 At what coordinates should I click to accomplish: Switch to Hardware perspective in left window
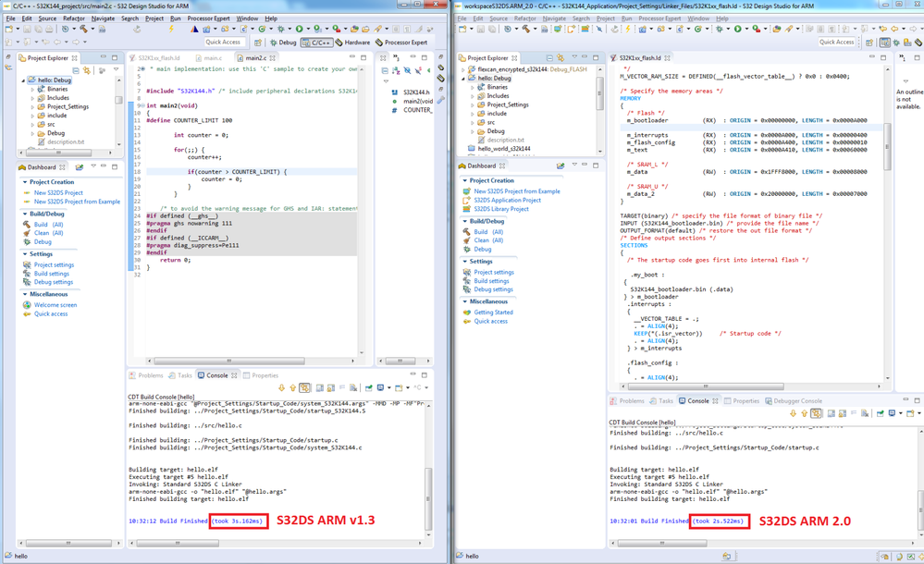[x=352, y=43]
